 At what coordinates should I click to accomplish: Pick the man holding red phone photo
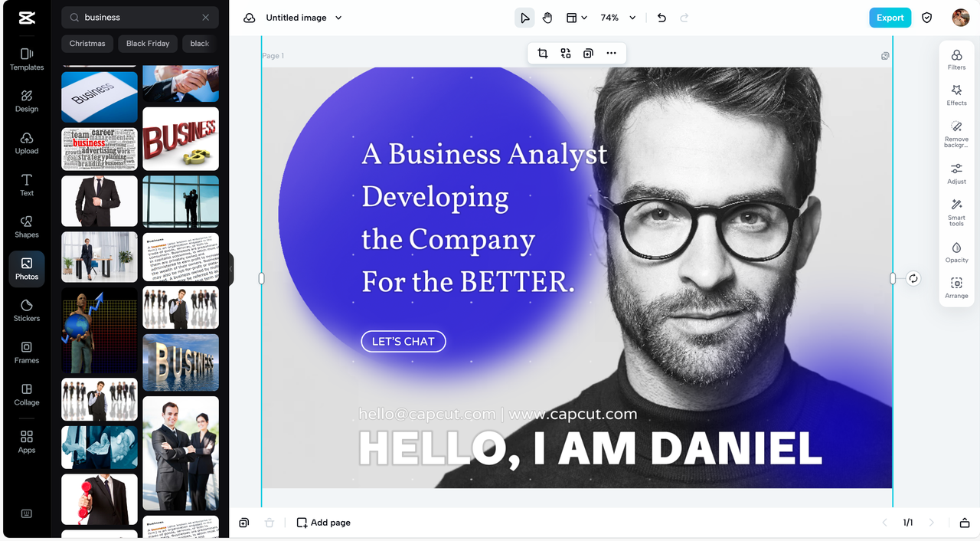(100, 499)
